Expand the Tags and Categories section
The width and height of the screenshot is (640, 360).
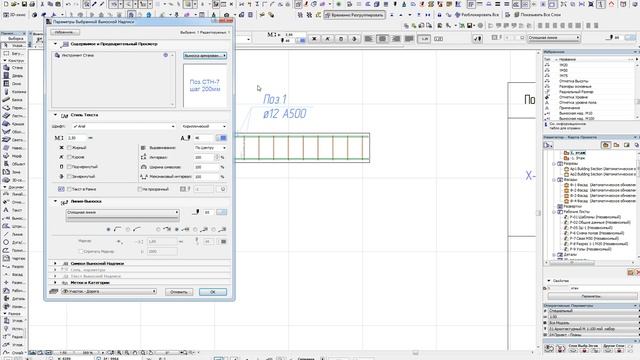click(56, 282)
